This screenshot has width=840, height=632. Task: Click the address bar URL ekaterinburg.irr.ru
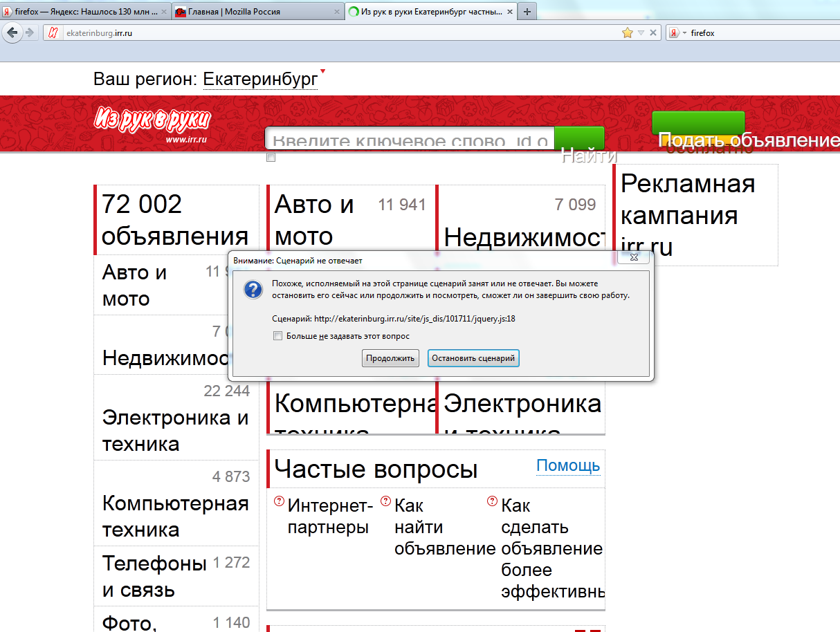[98, 32]
